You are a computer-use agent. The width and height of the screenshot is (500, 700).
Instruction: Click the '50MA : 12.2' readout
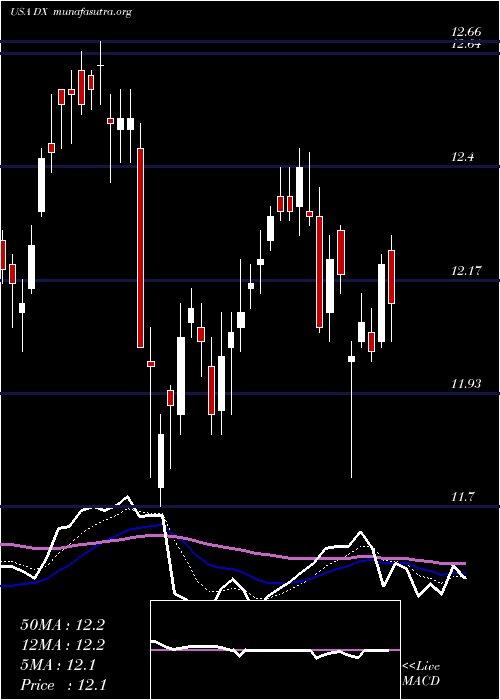click(62, 625)
